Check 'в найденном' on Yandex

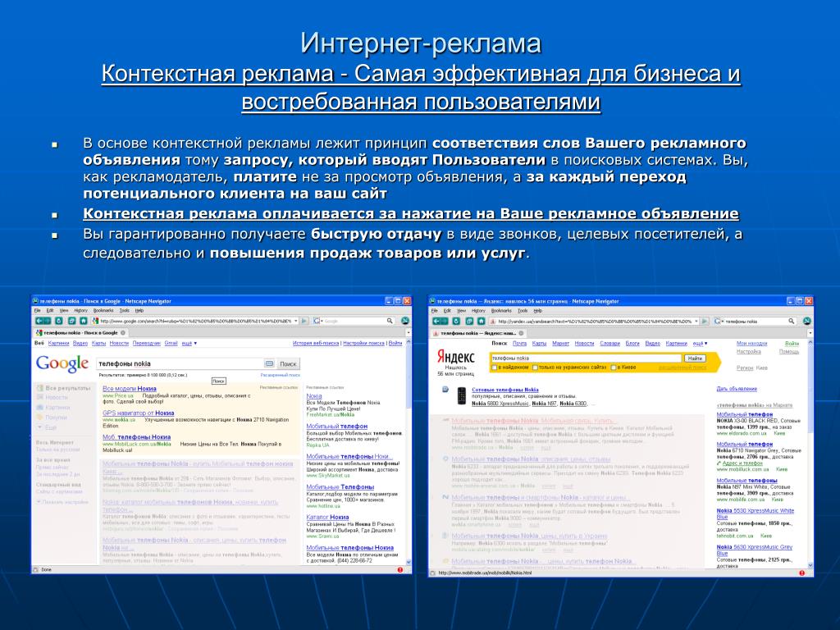tap(494, 367)
